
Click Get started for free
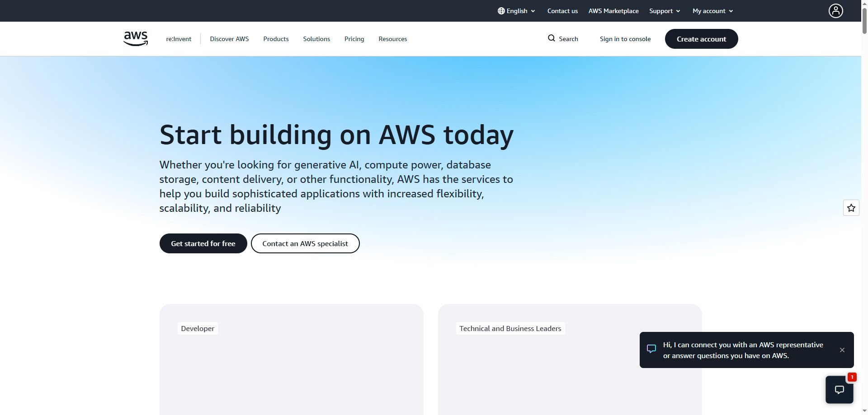coord(203,243)
